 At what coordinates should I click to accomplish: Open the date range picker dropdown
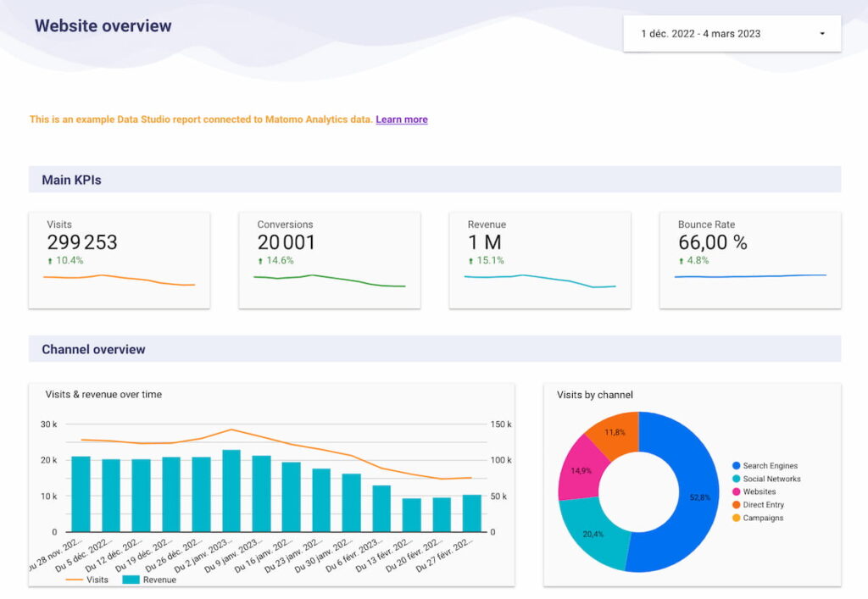[x=821, y=33]
